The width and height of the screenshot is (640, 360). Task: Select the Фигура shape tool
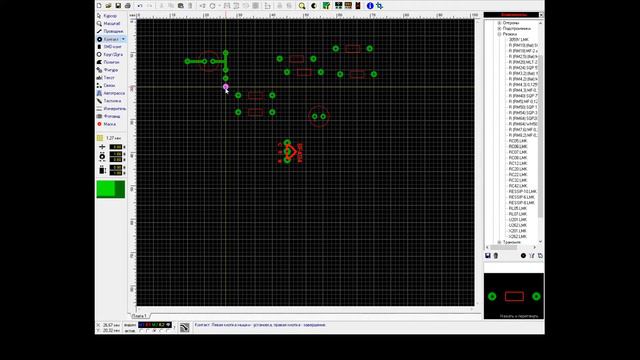tap(111, 70)
